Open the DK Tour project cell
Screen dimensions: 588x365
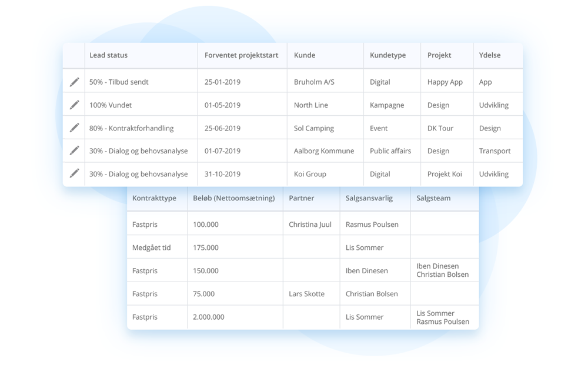pos(447,128)
